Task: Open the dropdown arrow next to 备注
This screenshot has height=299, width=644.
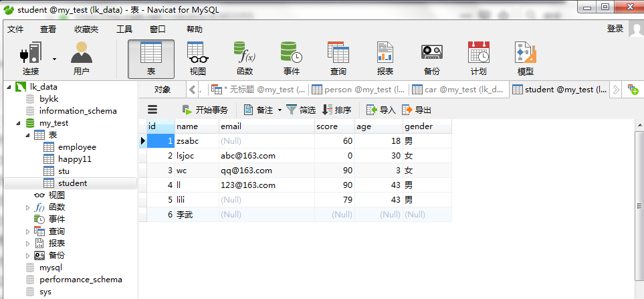Action: (x=280, y=110)
